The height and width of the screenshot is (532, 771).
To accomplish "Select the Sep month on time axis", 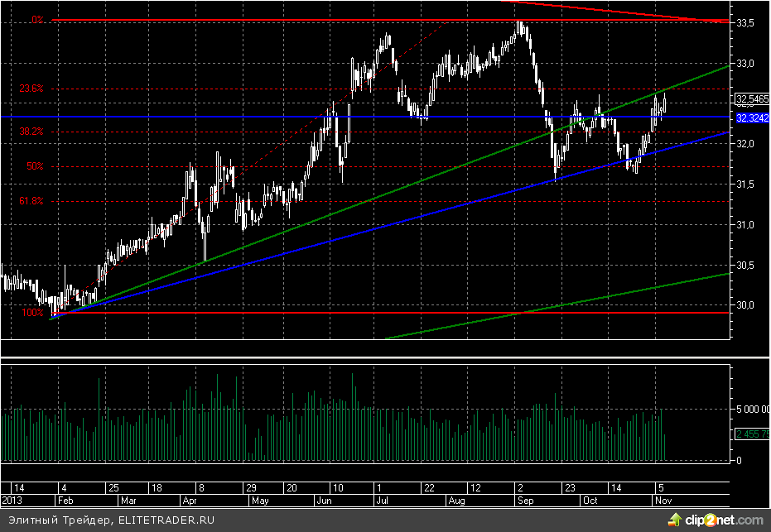I will click(525, 501).
